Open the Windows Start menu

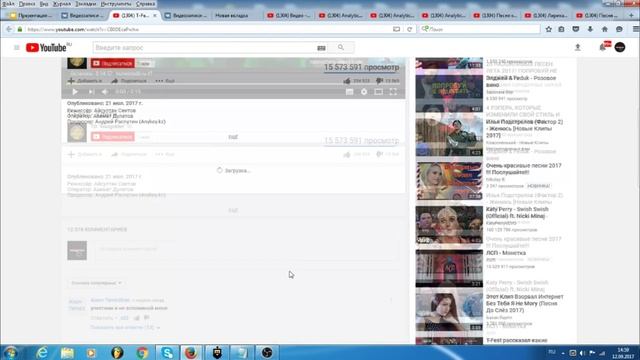(10, 352)
